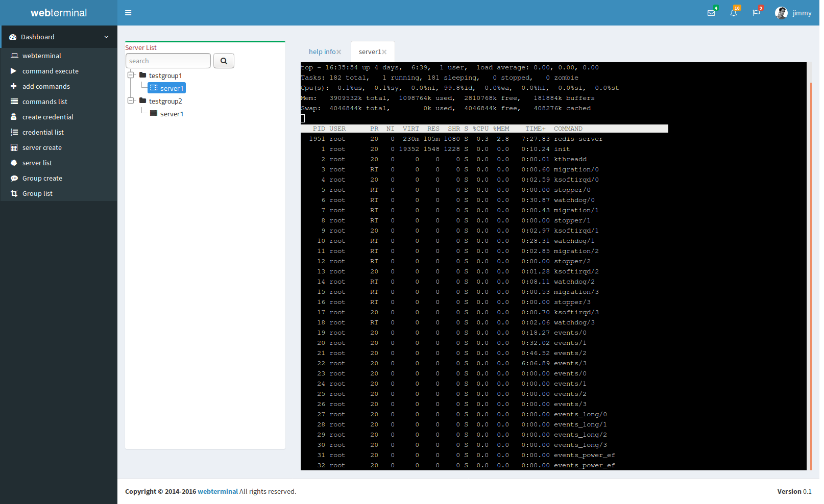This screenshot has width=824, height=504.
Task: Select server1 under testgroup1
Action: coord(172,88)
